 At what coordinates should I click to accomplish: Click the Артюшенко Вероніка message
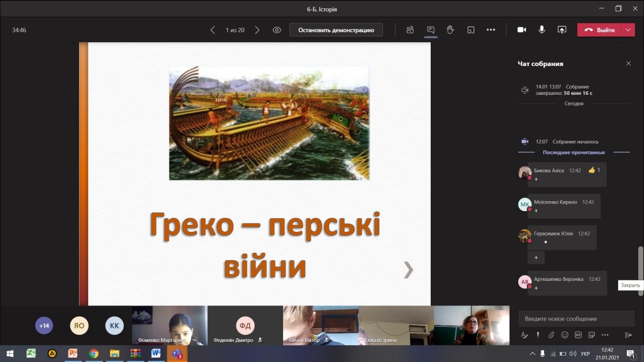(x=567, y=283)
